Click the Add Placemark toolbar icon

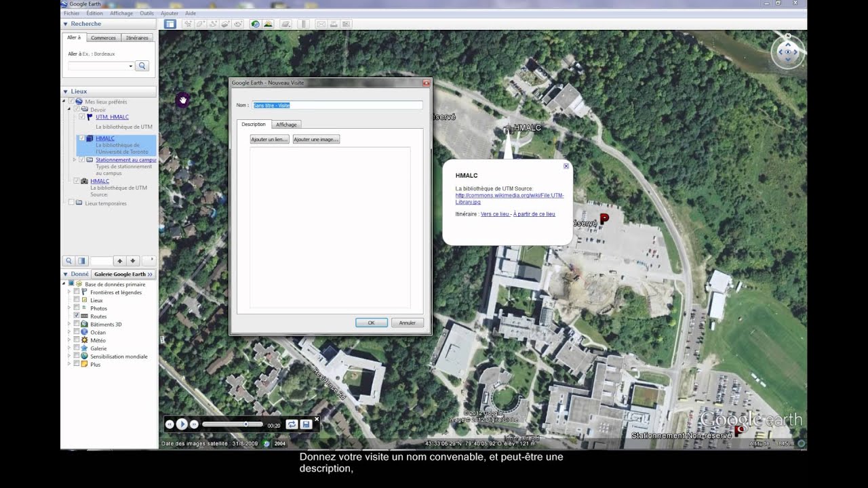pos(188,24)
